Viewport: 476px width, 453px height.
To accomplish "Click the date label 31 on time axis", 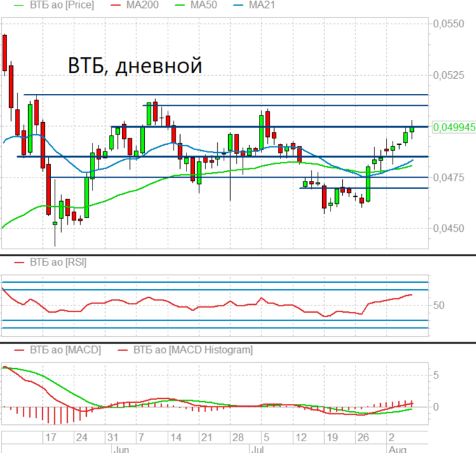I will 113,437.
